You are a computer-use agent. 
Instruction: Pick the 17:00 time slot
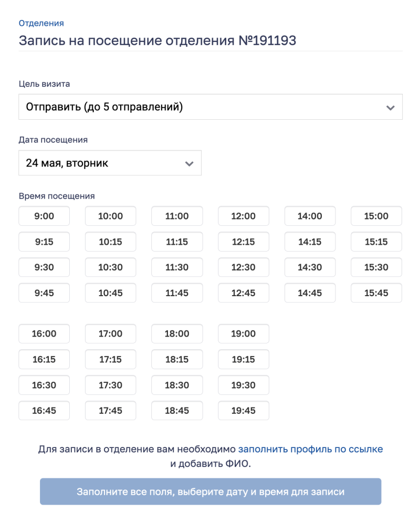[111, 333]
